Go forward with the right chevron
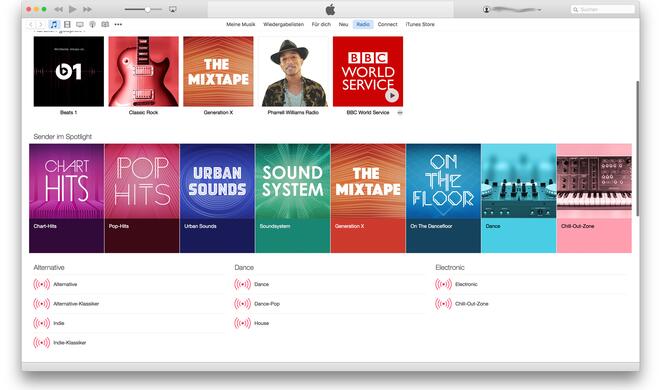660x390 pixels. pos(41,24)
